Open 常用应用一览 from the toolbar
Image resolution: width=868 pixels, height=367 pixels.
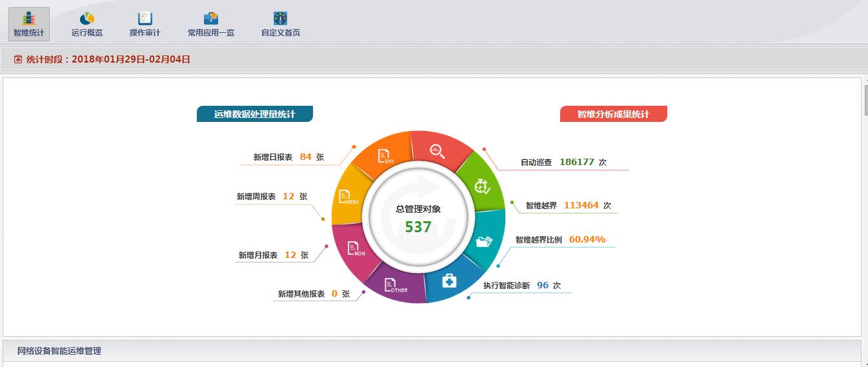click(x=210, y=25)
